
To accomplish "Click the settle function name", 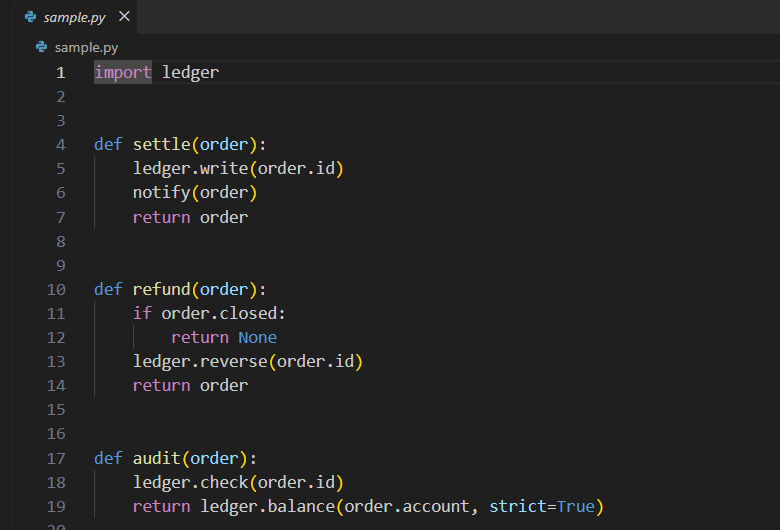I will (162, 144).
